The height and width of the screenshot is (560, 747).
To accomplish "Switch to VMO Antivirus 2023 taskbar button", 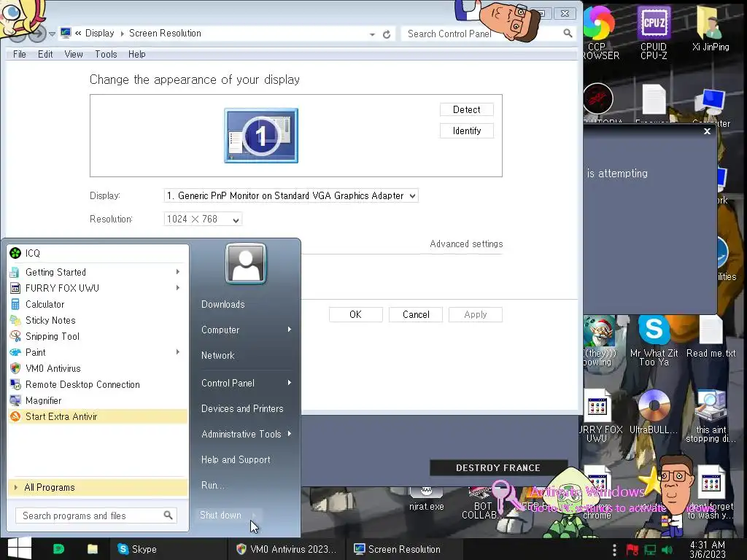I will pos(286,549).
